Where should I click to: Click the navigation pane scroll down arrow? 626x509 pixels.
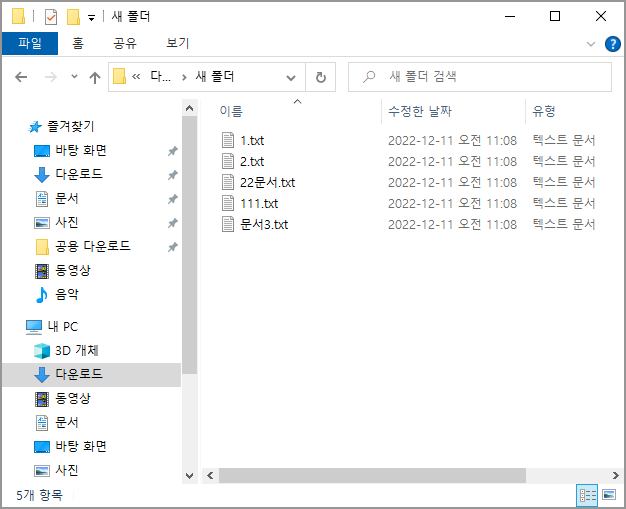(190, 475)
